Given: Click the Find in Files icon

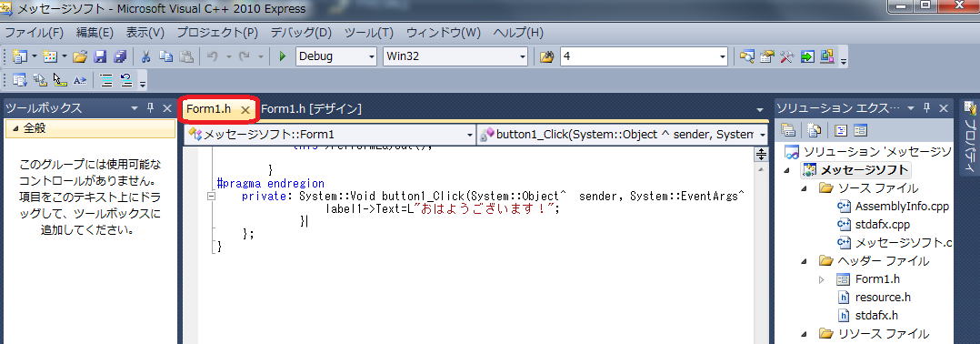Looking at the screenshot, I should pos(547,57).
